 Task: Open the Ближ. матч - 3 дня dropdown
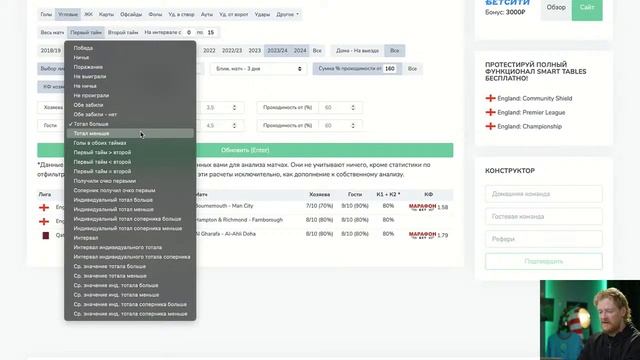coord(259,69)
